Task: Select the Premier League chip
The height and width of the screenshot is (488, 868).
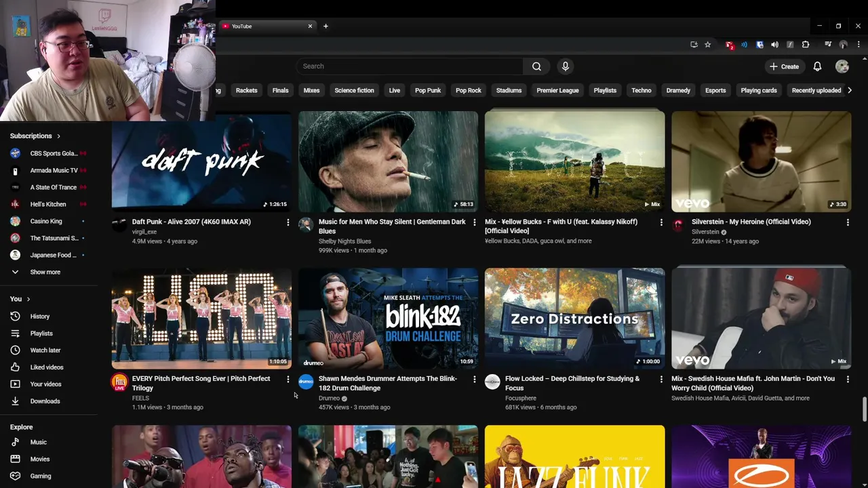Action: tap(557, 90)
